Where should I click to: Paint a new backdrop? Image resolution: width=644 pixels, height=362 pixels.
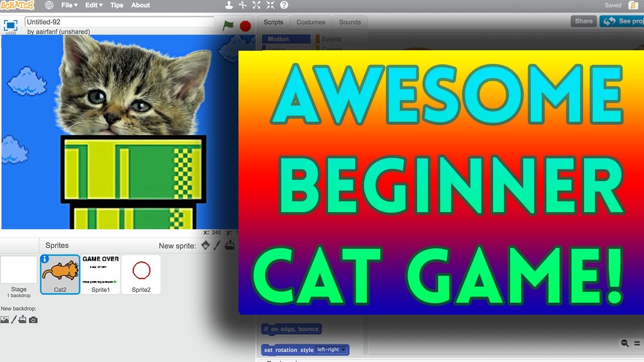(x=14, y=319)
